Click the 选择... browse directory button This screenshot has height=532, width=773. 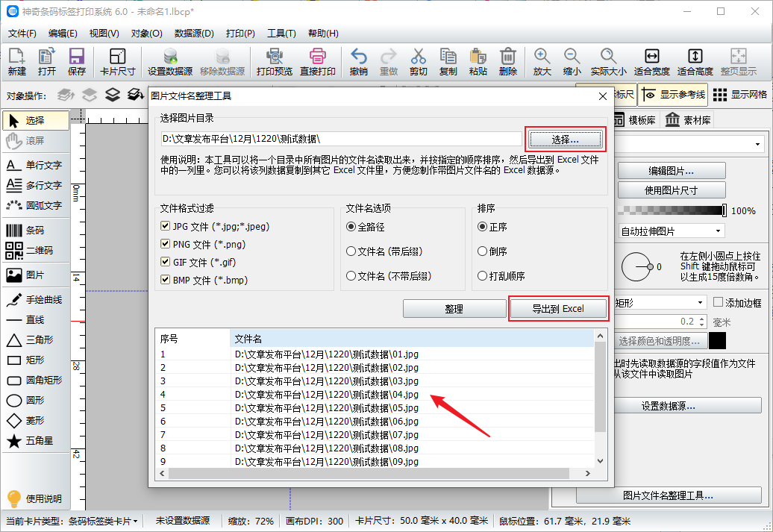tap(565, 140)
